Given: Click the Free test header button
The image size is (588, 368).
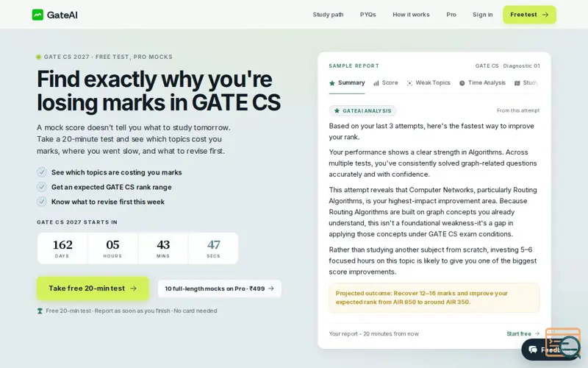Looking at the screenshot, I should coord(529,15).
